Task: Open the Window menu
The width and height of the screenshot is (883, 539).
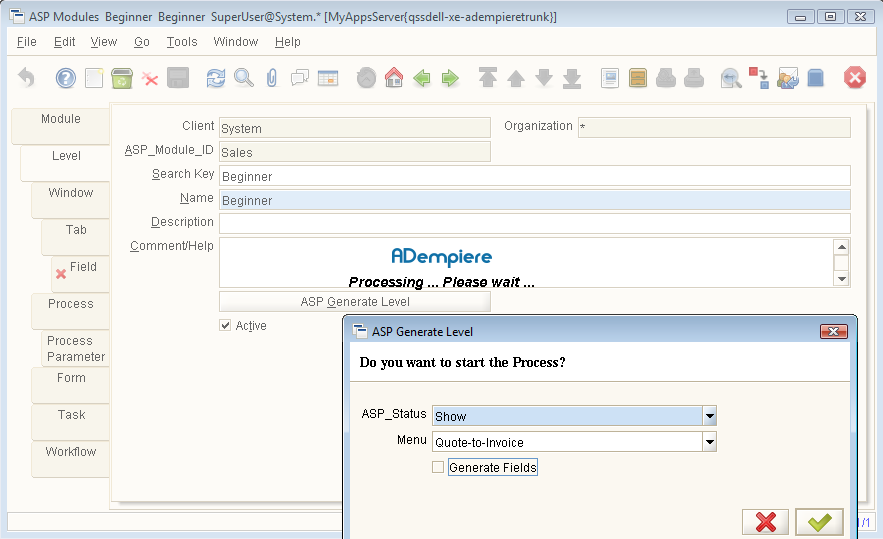Action: (235, 42)
